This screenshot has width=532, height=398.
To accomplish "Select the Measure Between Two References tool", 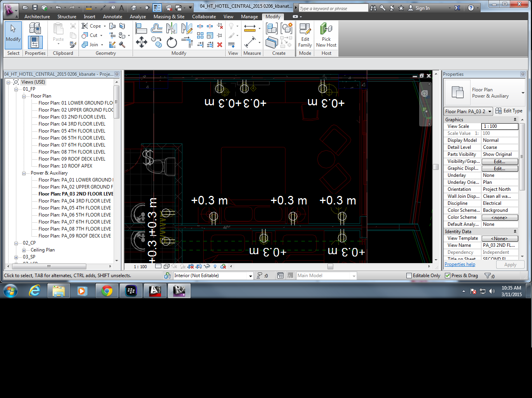I will coord(250,28).
